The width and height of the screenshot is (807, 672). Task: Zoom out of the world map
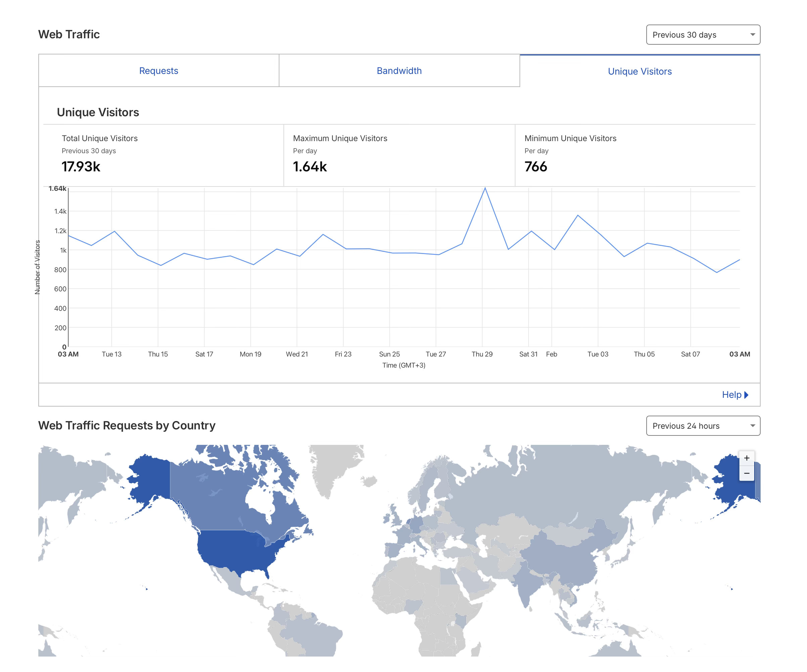[x=747, y=473]
